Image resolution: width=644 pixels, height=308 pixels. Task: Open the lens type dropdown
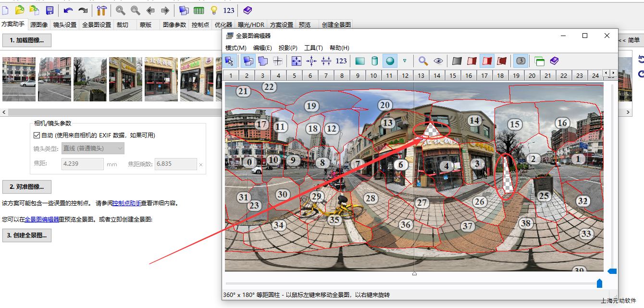pos(92,148)
